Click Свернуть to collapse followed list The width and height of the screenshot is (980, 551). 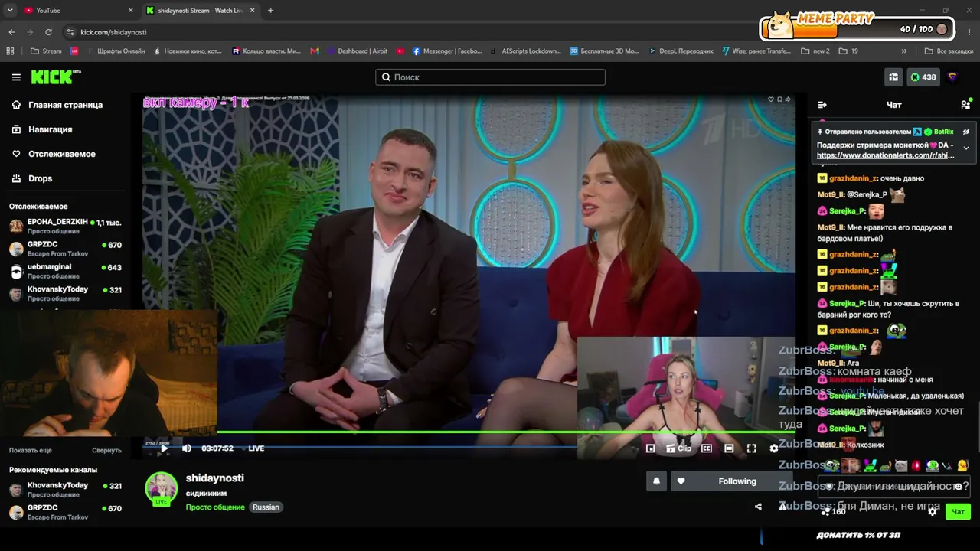pyautogui.click(x=106, y=450)
